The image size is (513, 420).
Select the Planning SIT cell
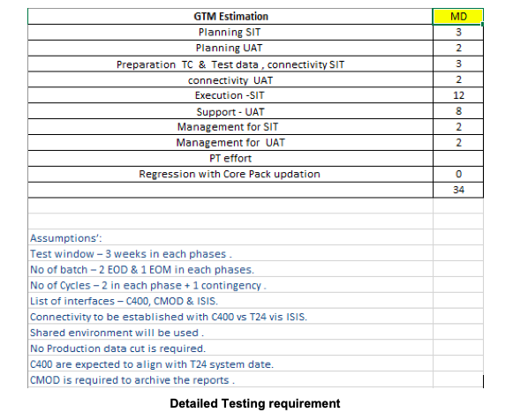[x=230, y=33]
